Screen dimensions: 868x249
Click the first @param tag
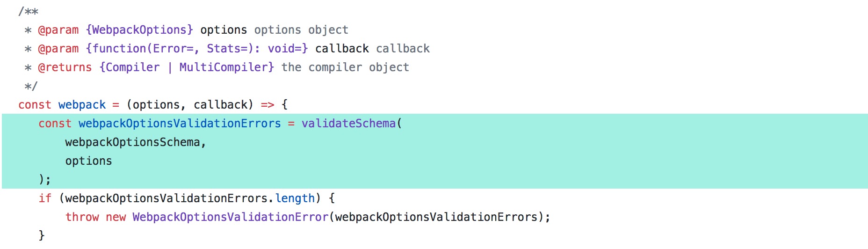pos(58,30)
